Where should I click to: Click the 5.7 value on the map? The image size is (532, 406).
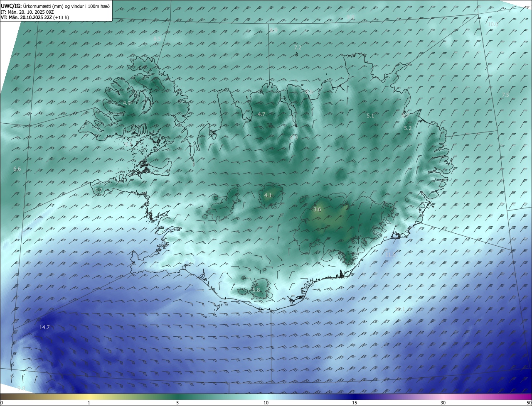[99, 190]
